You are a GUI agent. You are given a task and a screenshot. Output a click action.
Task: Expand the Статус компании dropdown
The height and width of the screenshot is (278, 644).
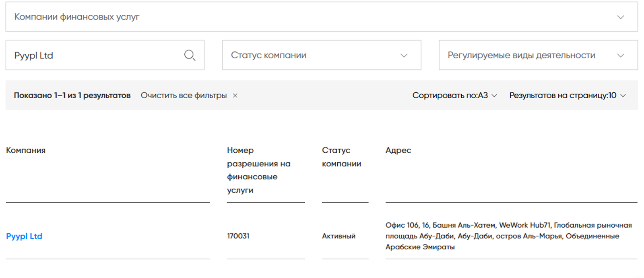[x=322, y=55]
